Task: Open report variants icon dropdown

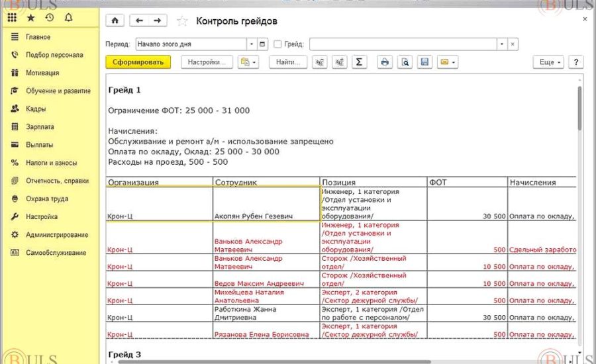Action: pos(248,62)
